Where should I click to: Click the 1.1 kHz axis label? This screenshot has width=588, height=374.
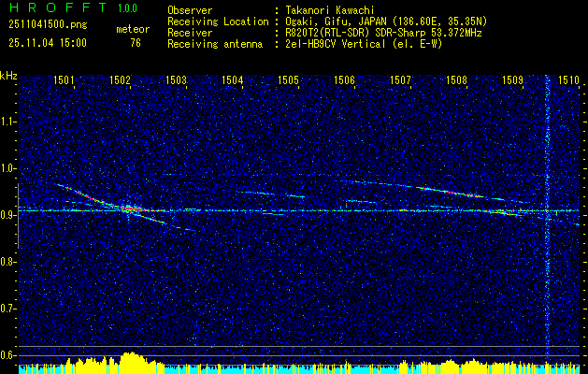(7, 122)
